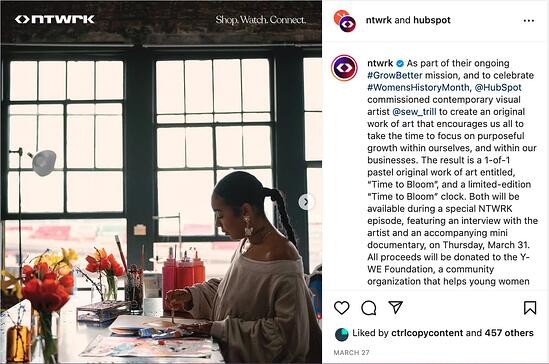Go to next photo with carousel arrow
Viewport: 549px width, 364px height.
tap(306, 202)
